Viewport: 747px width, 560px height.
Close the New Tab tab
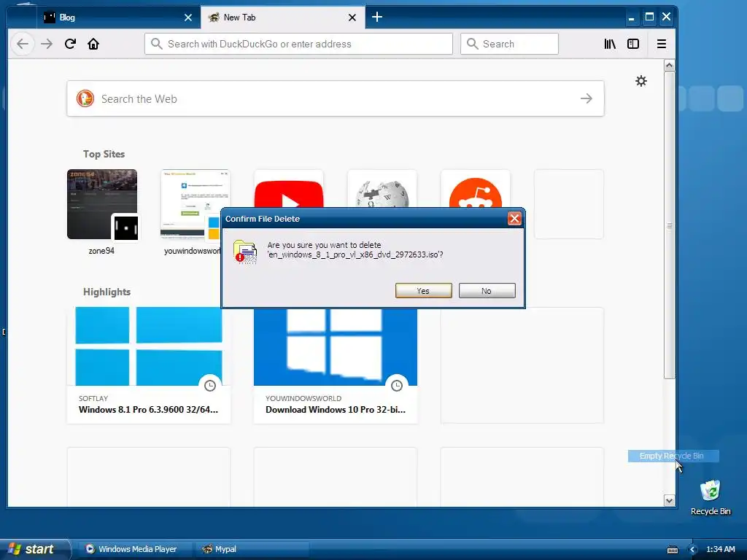(352, 17)
